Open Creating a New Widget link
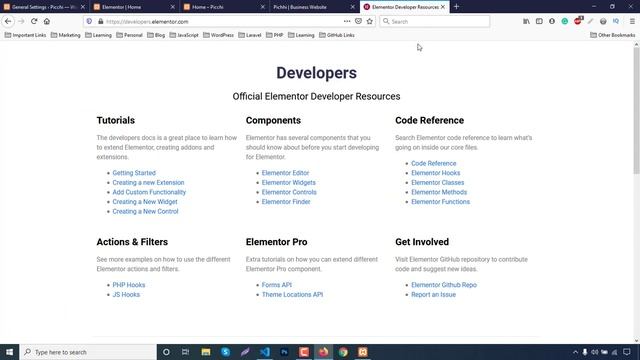Image resolution: width=640 pixels, height=360 pixels. click(x=145, y=202)
